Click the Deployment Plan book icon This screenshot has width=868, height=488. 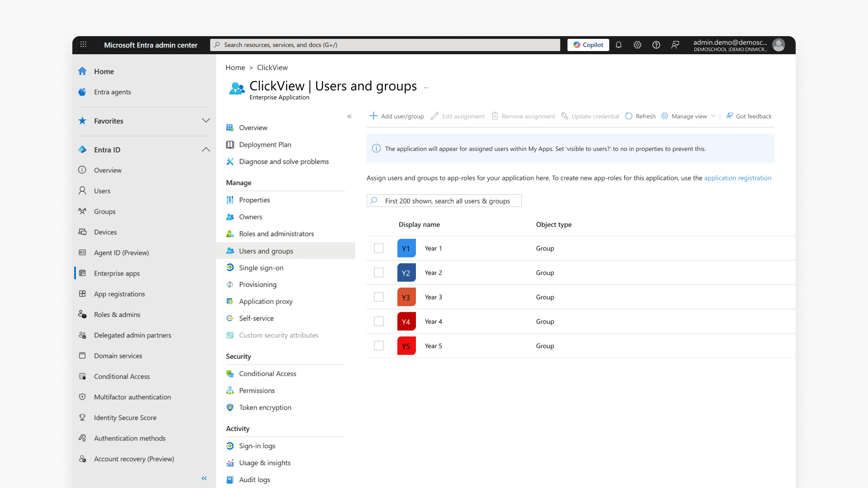tap(230, 145)
